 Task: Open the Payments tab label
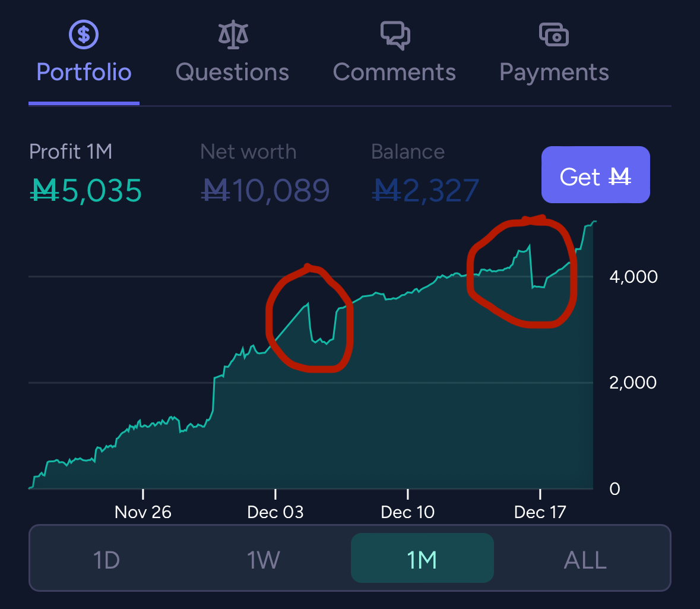click(x=554, y=72)
